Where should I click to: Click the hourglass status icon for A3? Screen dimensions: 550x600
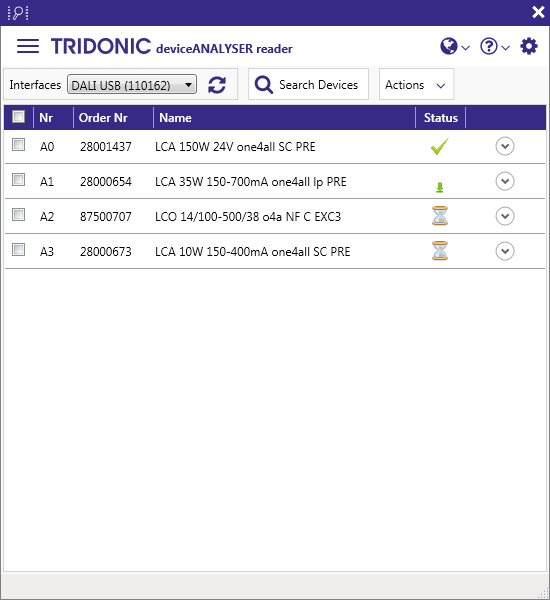(440, 251)
